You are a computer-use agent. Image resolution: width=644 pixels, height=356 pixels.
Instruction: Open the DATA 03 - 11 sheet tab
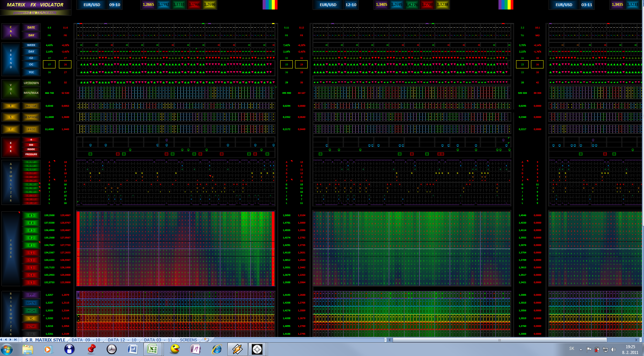tap(158, 340)
